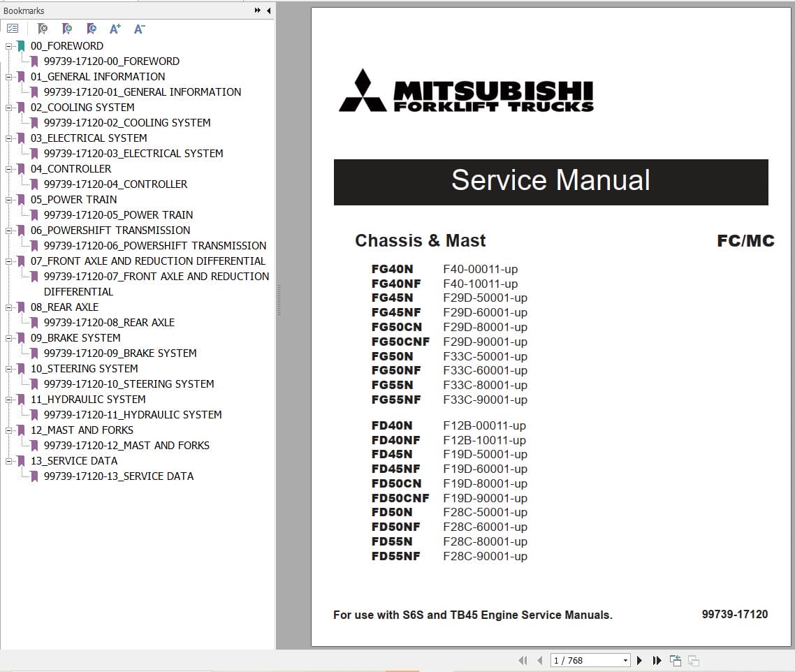The image size is (795, 672).
Task: Collapse the 00_FOREWORD bookmark node
Action: point(8,46)
